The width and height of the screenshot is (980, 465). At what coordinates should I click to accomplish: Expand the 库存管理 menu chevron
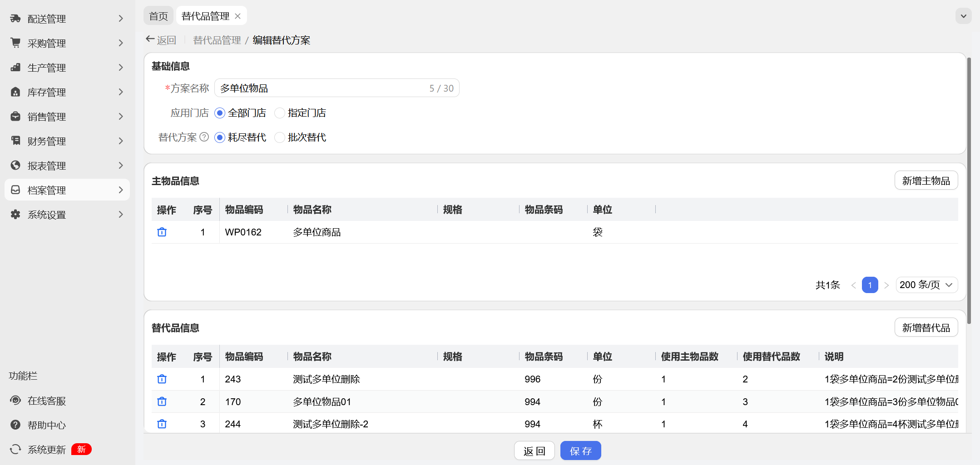pyautogui.click(x=121, y=92)
